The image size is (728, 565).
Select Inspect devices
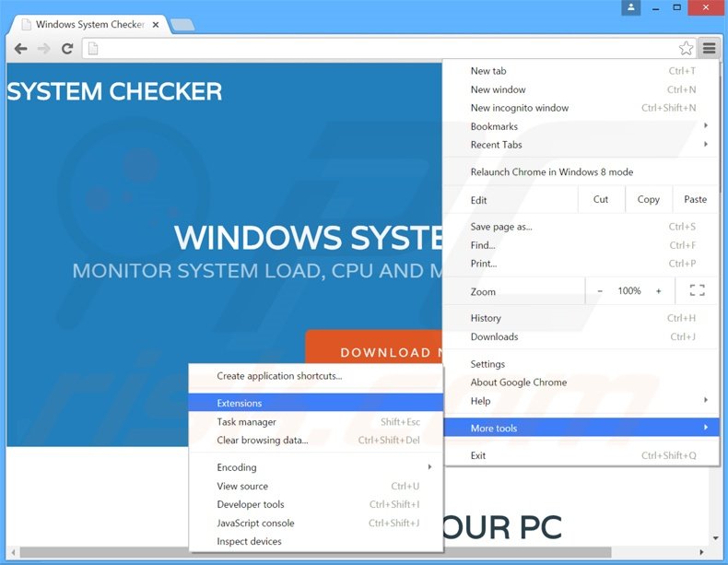coord(316,541)
